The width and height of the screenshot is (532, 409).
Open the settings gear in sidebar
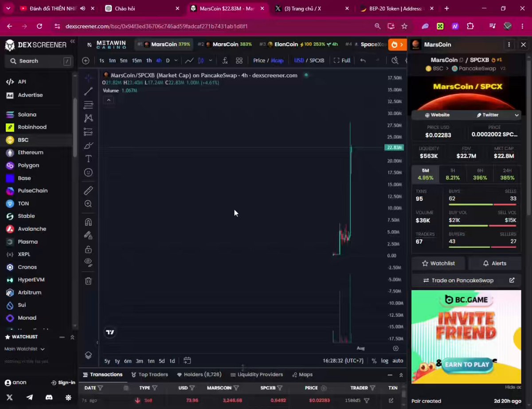68,397
